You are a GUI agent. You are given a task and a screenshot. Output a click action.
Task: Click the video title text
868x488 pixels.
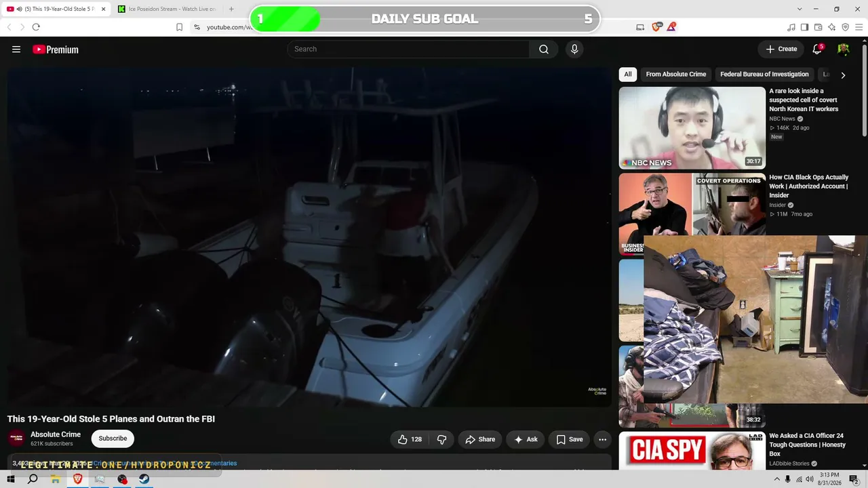coord(111,419)
